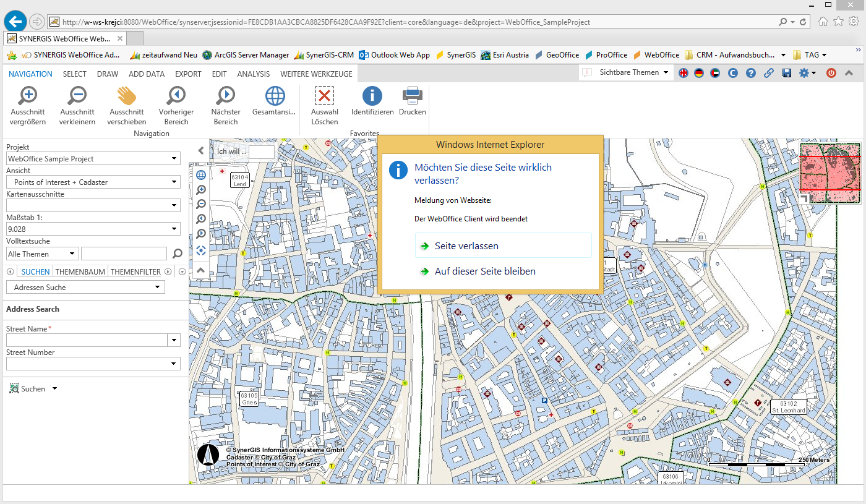The image size is (866, 504).
Task: Toggle the locate position icon on map toolbar
Action: [200, 250]
